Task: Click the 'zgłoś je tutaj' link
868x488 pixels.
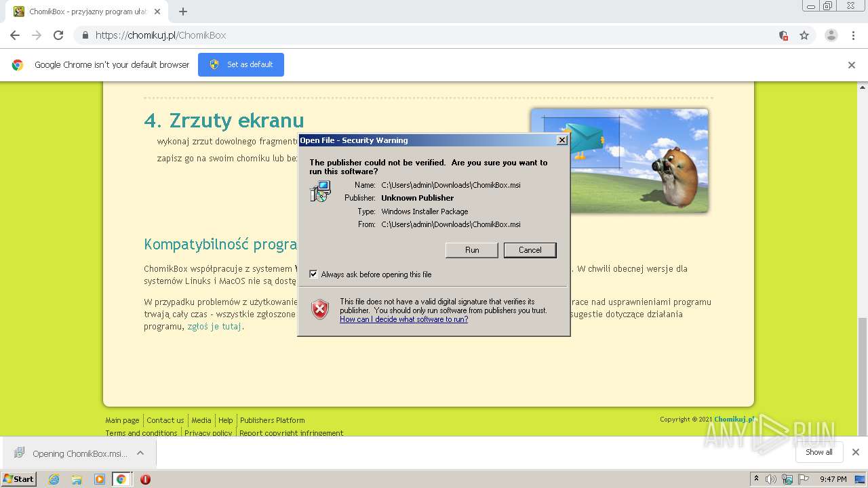Action: (x=214, y=326)
